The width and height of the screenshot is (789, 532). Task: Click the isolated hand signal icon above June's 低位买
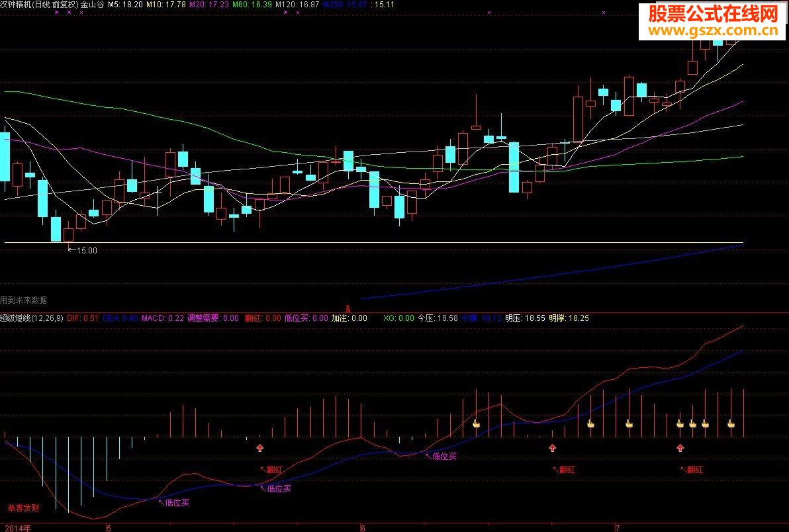(x=476, y=424)
